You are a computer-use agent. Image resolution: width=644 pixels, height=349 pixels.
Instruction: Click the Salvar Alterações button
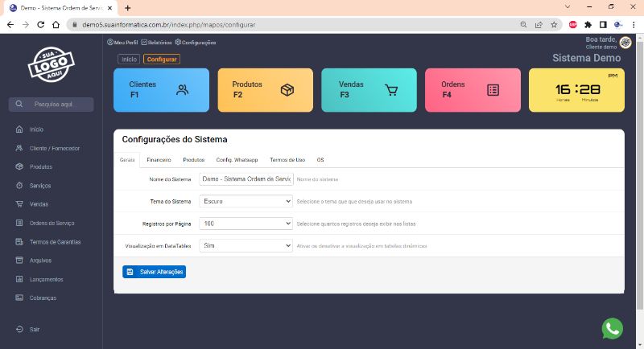(x=155, y=272)
